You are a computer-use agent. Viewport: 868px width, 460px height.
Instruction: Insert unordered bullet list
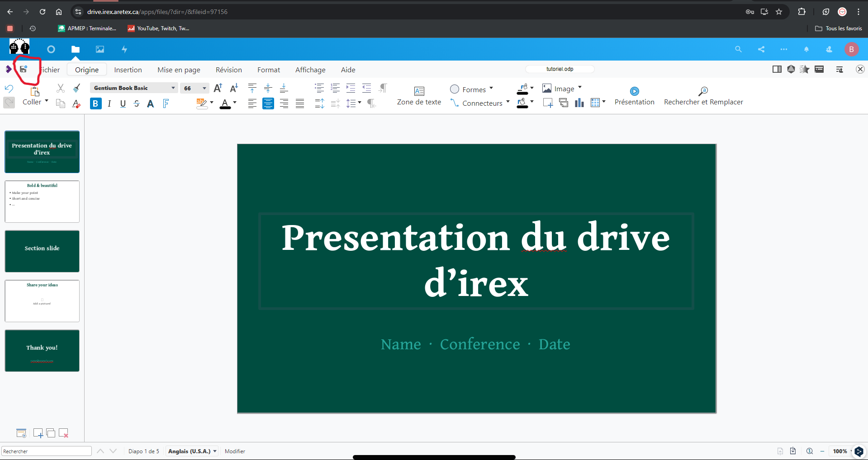coord(319,88)
